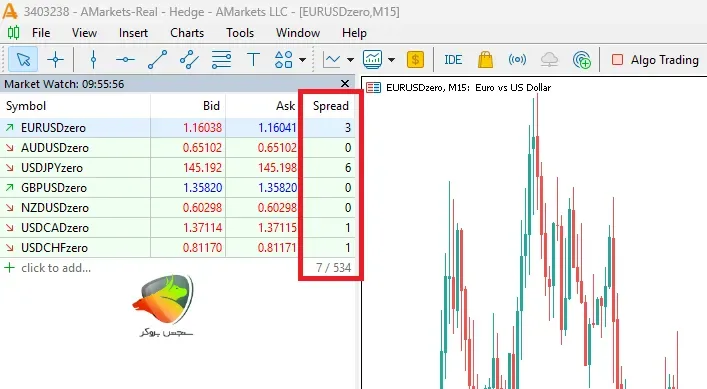Click EURUSDzero bid price 1.16038
This screenshot has height=389, width=707.
202,128
